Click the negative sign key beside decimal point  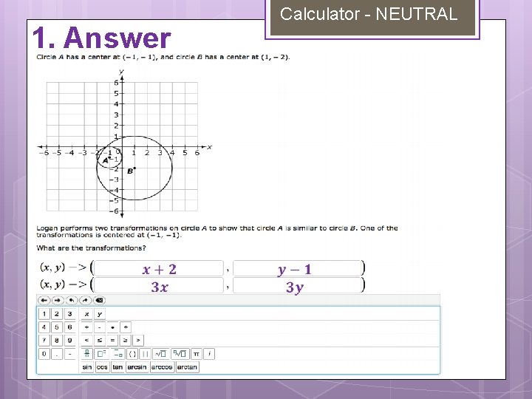coord(69,354)
